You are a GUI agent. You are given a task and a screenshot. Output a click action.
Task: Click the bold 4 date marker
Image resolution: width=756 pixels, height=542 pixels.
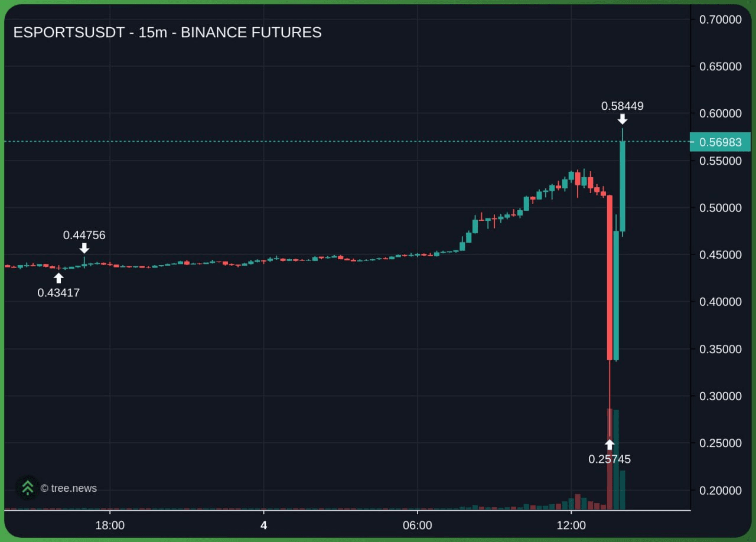point(264,525)
